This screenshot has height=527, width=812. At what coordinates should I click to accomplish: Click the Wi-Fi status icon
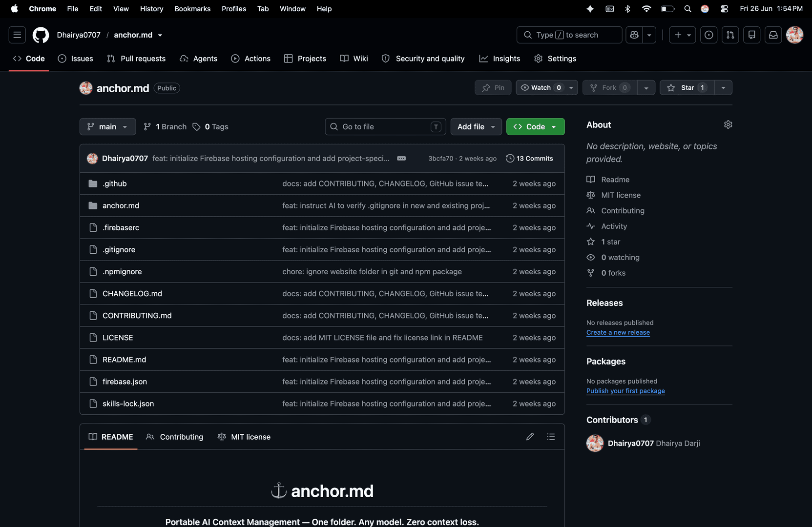[x=646, y=9]
